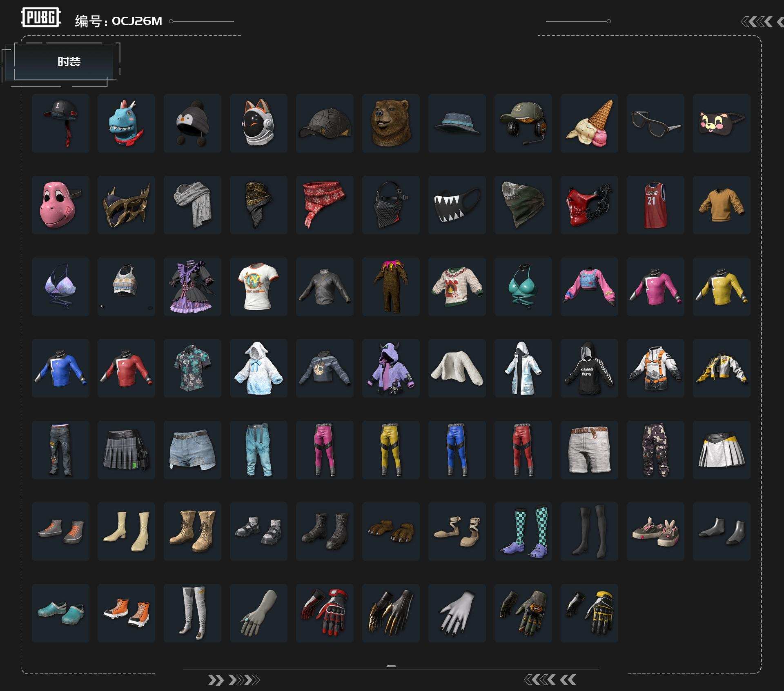Pick the teal checkered socks
Screen dimensions: 784x691
(x=523, y=531)
